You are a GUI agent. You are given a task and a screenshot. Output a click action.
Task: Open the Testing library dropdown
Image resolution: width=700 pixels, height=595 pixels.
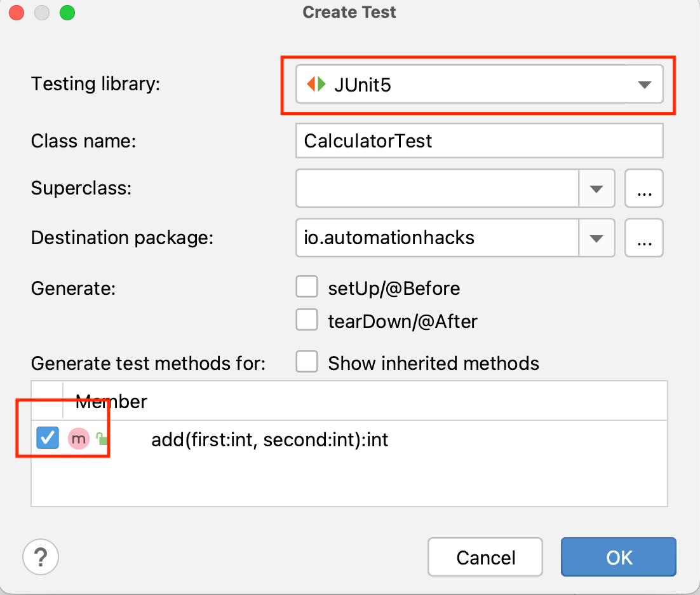[x=643, y=83]
